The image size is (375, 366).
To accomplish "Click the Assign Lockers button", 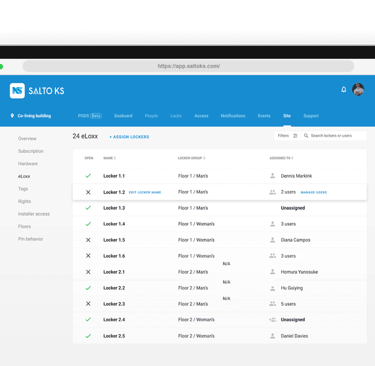I will [129, 137].
